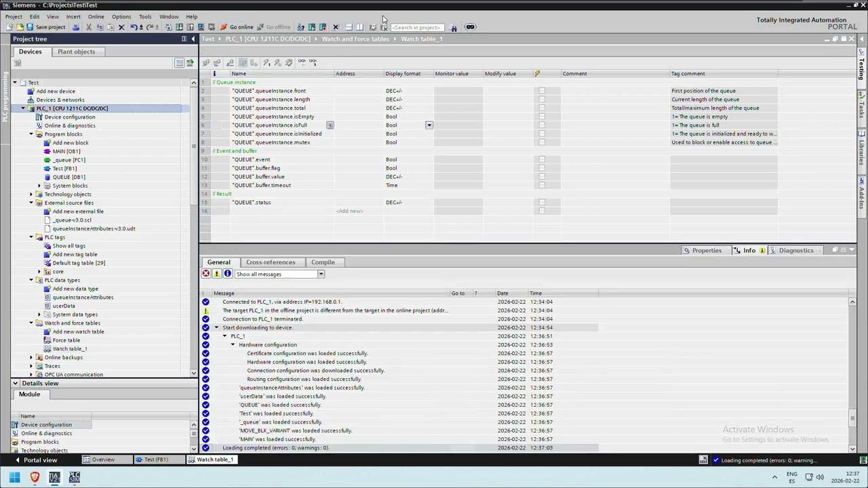Screen dimensions: 868x488
Task: Collapse the project tree with arrow icon
Action: point(193,39)
